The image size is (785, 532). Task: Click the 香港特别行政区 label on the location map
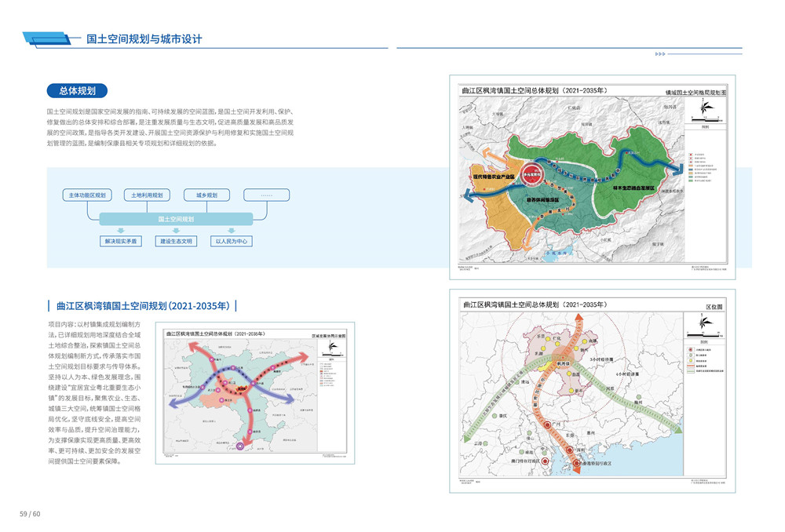(597, 464)
